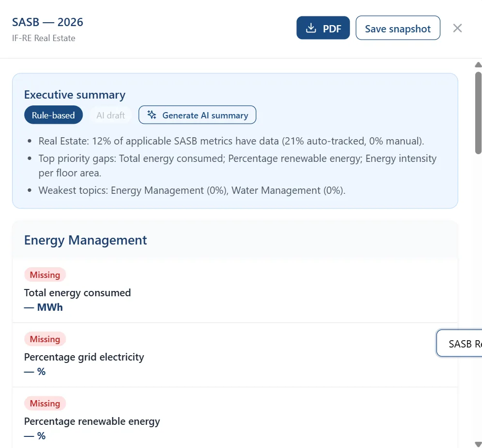This screenshot has width=482, height=448.
Task: Click the Save snapshot button
Action: tap(398, 28)
